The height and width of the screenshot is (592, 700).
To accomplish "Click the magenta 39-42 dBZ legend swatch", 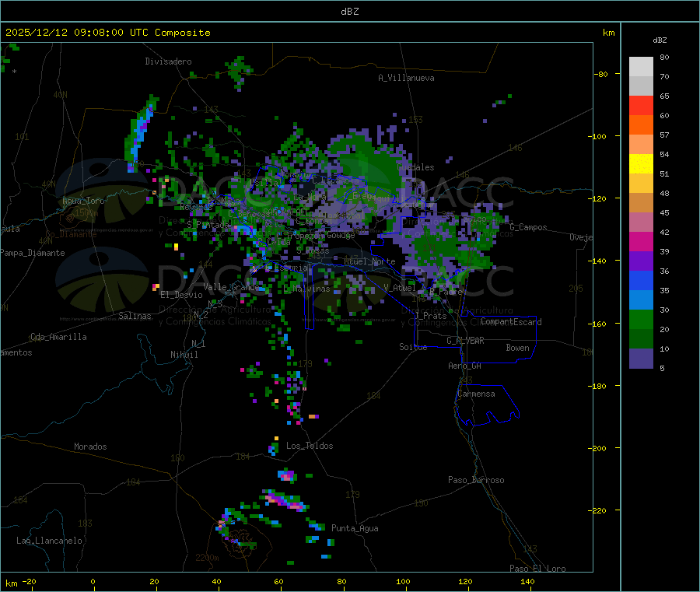I will point(641,242).
